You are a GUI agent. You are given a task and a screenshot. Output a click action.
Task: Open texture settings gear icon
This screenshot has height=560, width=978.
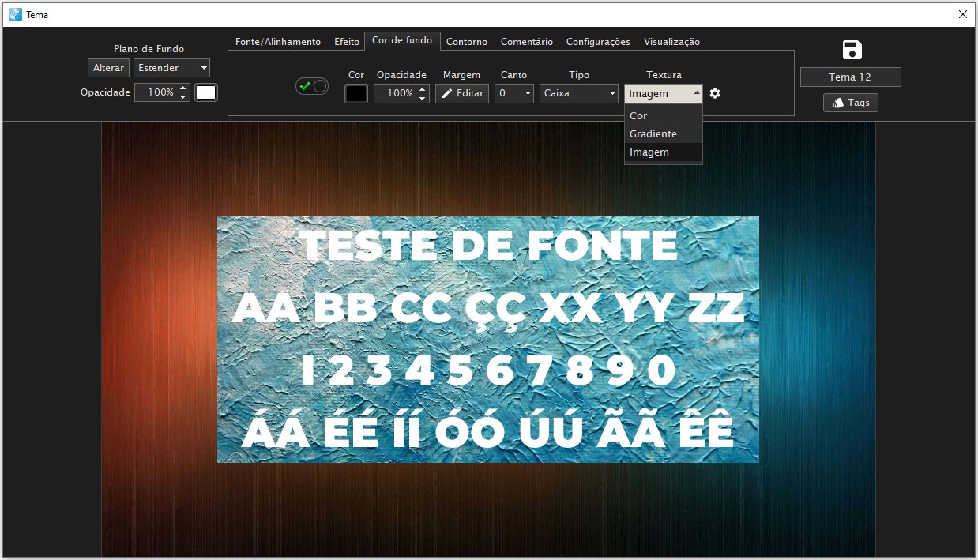coord(715,93)
